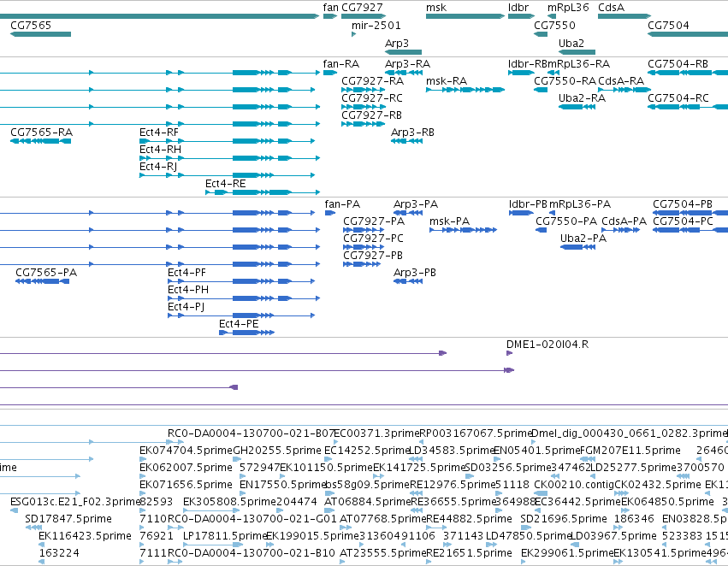Select the Ect4-PE protein label

click(x=239, y=324)
